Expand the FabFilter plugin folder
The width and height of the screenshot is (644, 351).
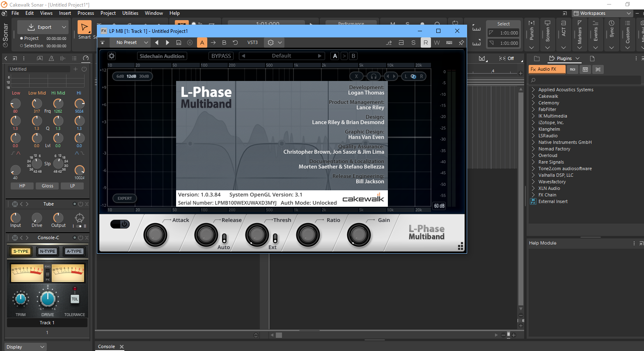pyautogui.click(x=533, y=109)
